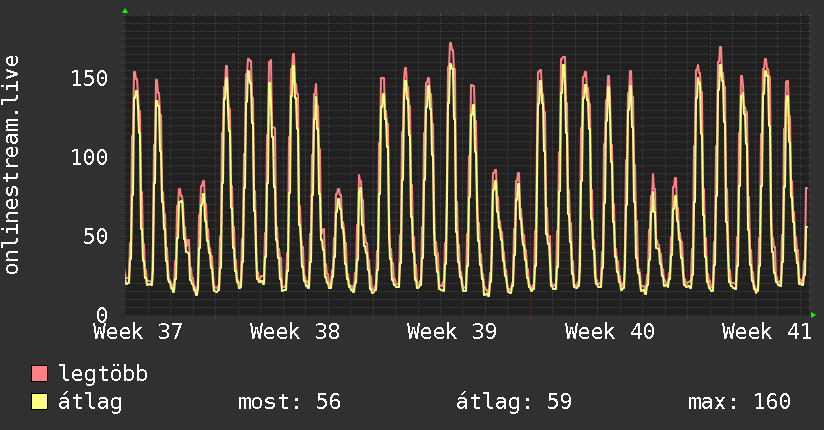Click the 'onlinestream.live' vertical axis title
Viewport: 824px width, 430px height.
pos(11,165)
